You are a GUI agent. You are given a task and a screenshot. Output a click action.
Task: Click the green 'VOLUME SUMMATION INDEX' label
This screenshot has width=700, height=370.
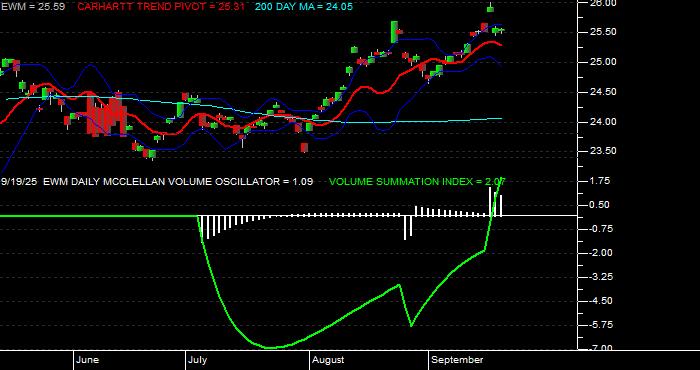[x=417, y=182]
